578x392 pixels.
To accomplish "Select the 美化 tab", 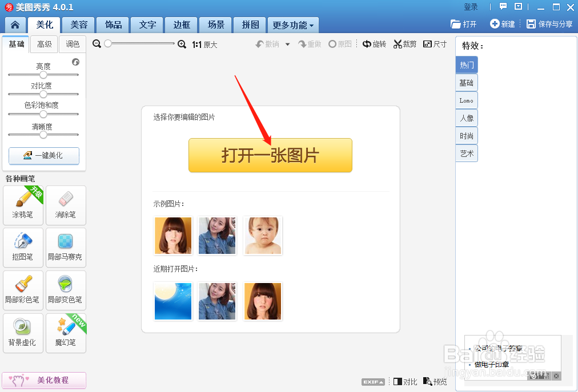I will point(44,25).
